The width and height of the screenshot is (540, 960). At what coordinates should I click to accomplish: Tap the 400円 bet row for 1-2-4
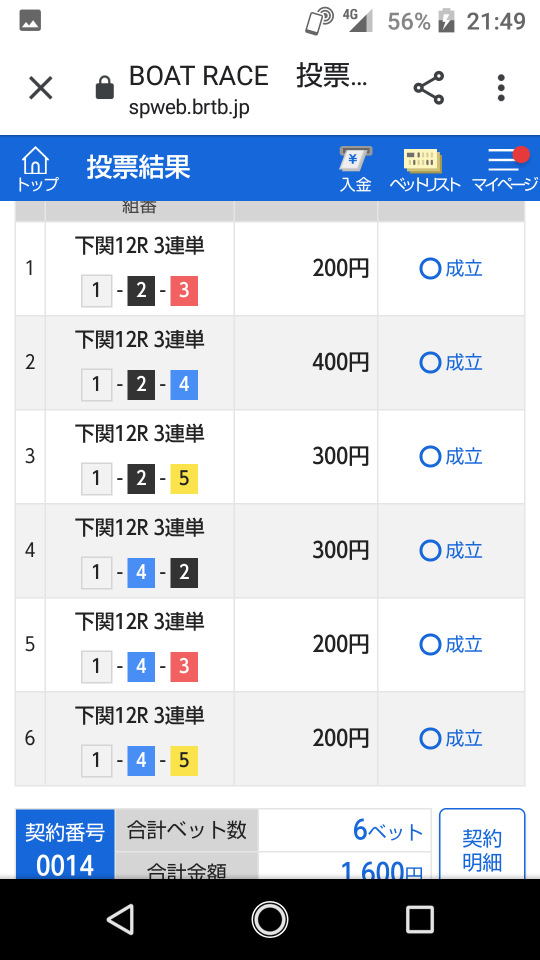(x=270, y=362)
